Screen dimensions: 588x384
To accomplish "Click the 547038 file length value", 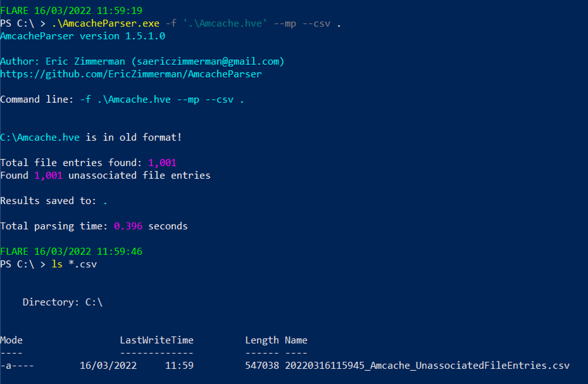I will (262, 366).
